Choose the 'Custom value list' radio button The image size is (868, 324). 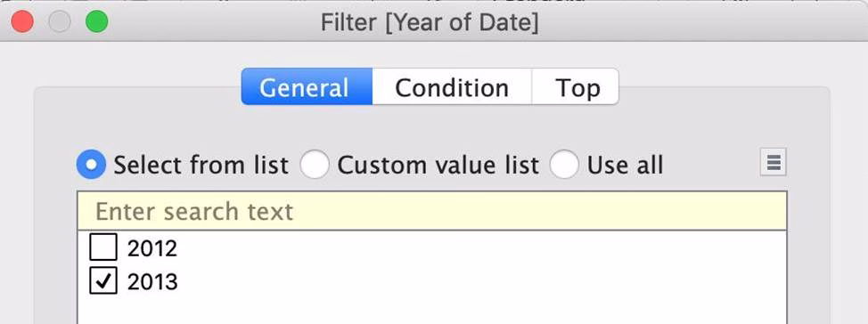315,165
